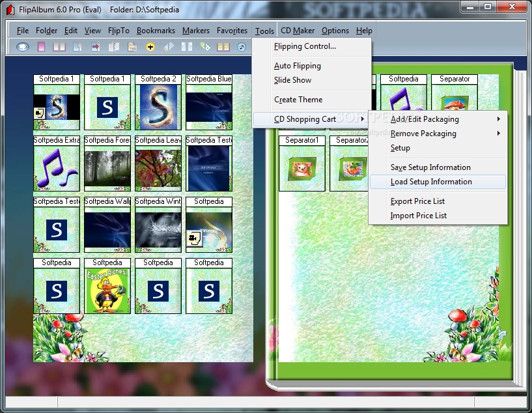The image size is (532, 413).
Task: Start Slide Show from Tools menu
Action: [x=312, y=80]
